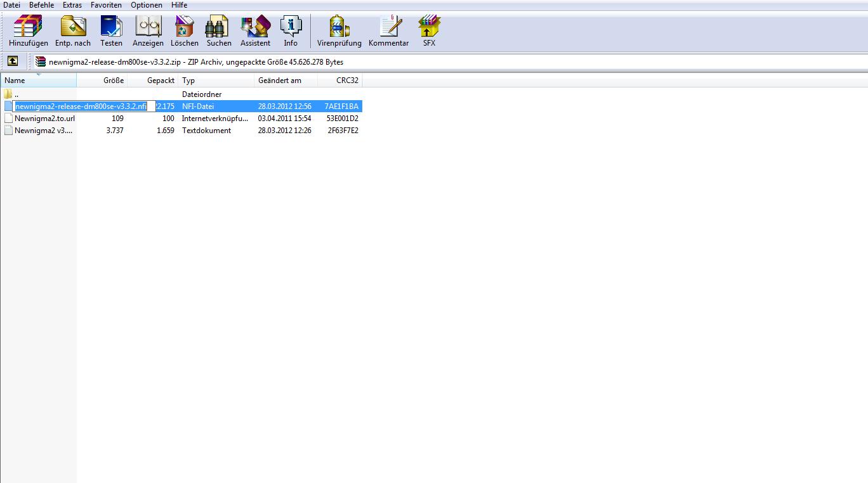
Task: Launch the Assistent wizard
Action: pyautogui.click(x=255, y=31)
